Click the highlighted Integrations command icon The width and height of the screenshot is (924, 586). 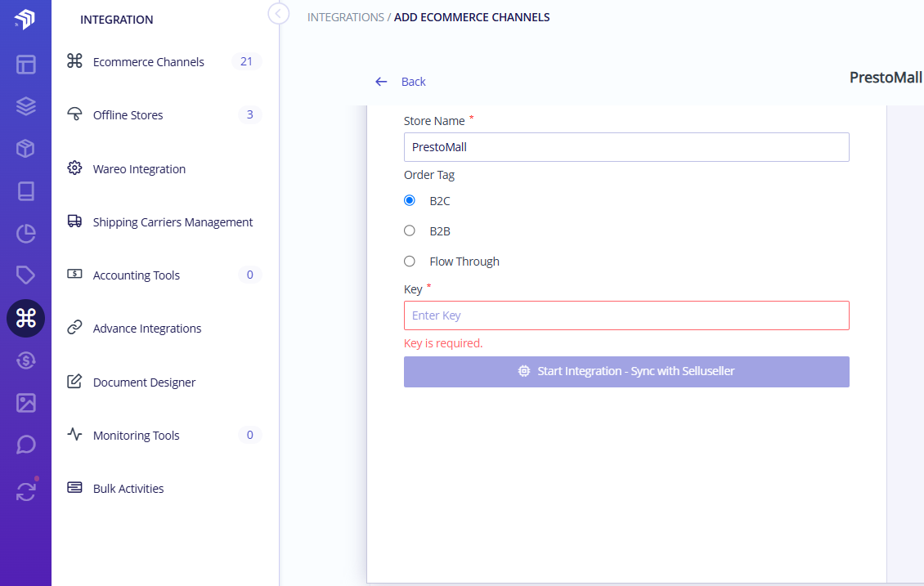click(x=25, y=319)
